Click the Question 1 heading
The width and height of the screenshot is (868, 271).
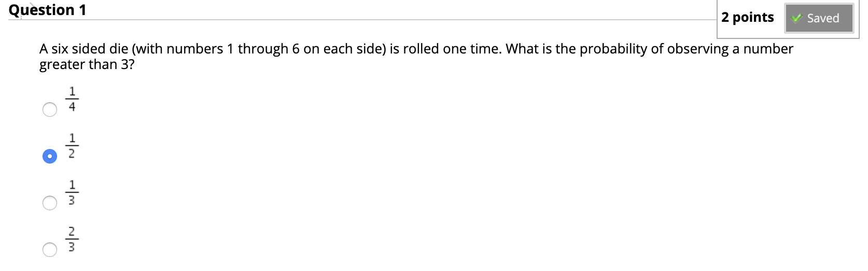(47, 10)
